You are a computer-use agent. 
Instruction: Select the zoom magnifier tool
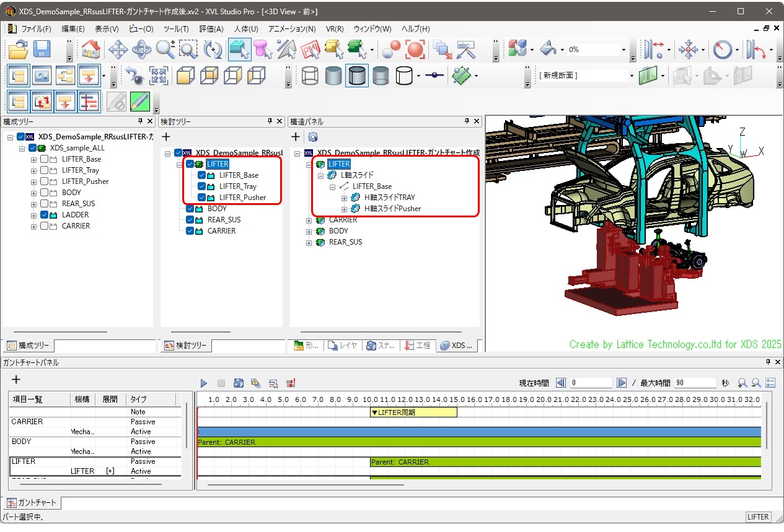pos(165,50)
